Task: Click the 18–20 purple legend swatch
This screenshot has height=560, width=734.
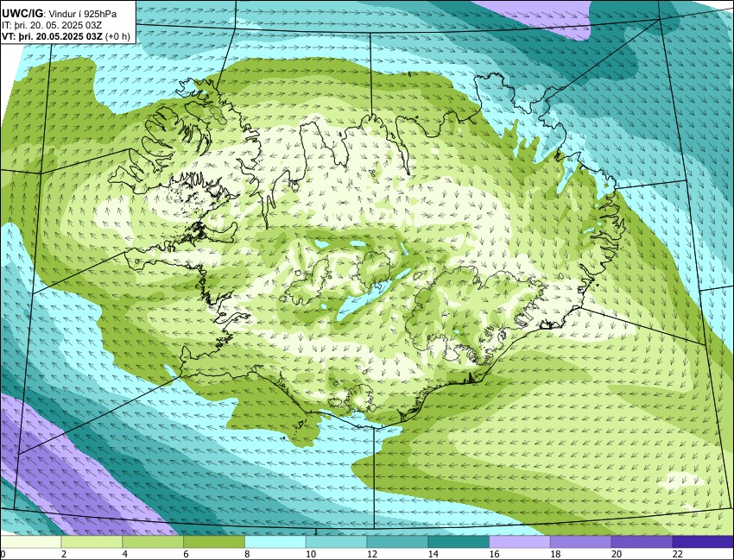Action: 580,542
